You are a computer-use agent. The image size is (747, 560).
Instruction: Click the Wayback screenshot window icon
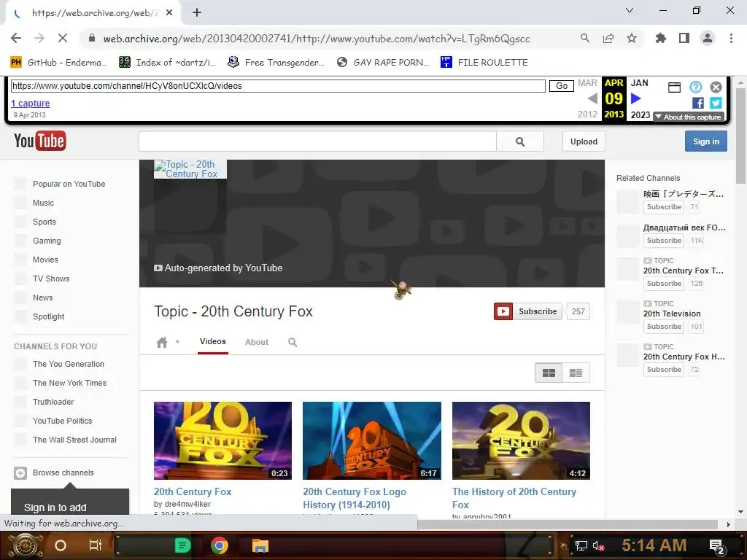tap(674, 87)
